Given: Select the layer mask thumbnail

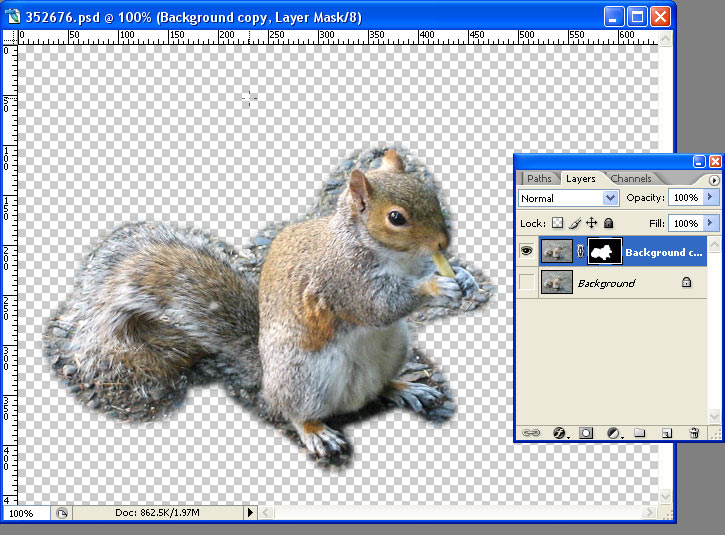Looking at the screenshot, I should [604, 253].
